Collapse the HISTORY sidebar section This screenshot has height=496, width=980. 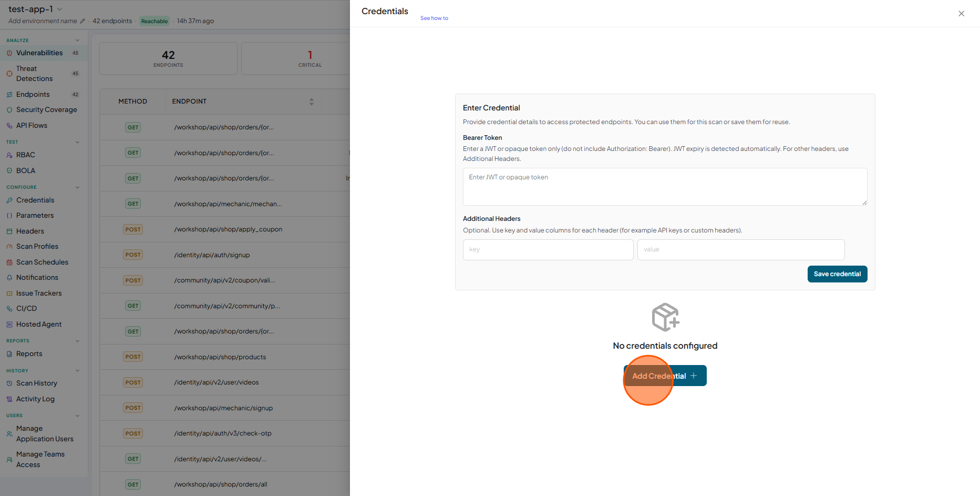77,371
